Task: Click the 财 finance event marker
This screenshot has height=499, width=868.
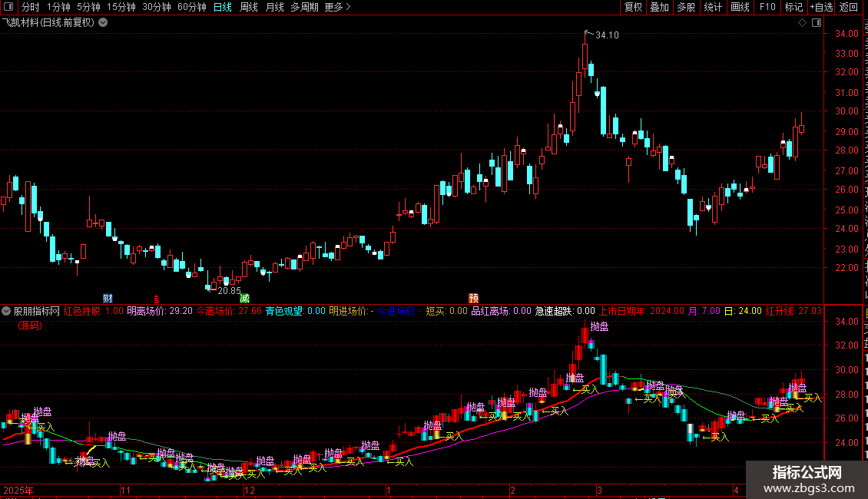Action: tap(108, 299)
